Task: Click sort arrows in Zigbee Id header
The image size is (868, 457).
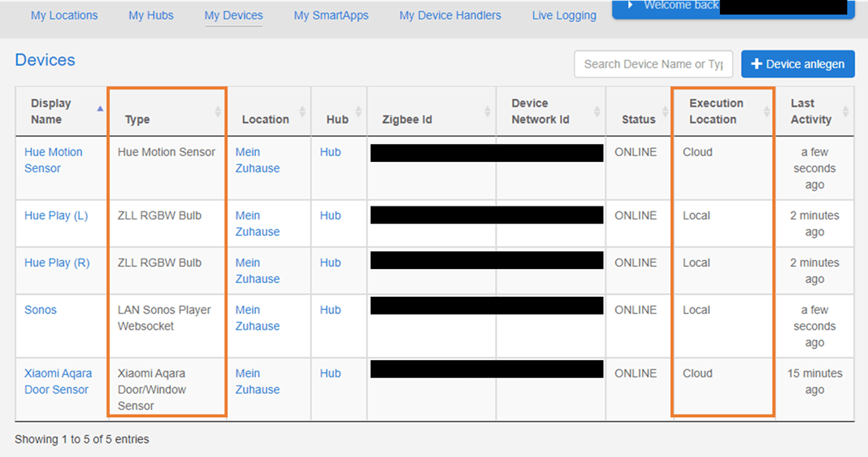Action: pos(487,111)
